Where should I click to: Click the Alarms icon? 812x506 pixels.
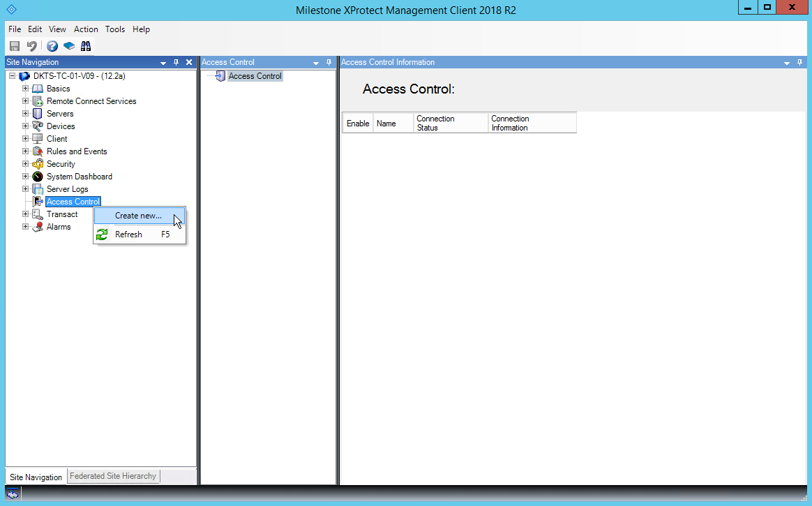pos(37,227)
